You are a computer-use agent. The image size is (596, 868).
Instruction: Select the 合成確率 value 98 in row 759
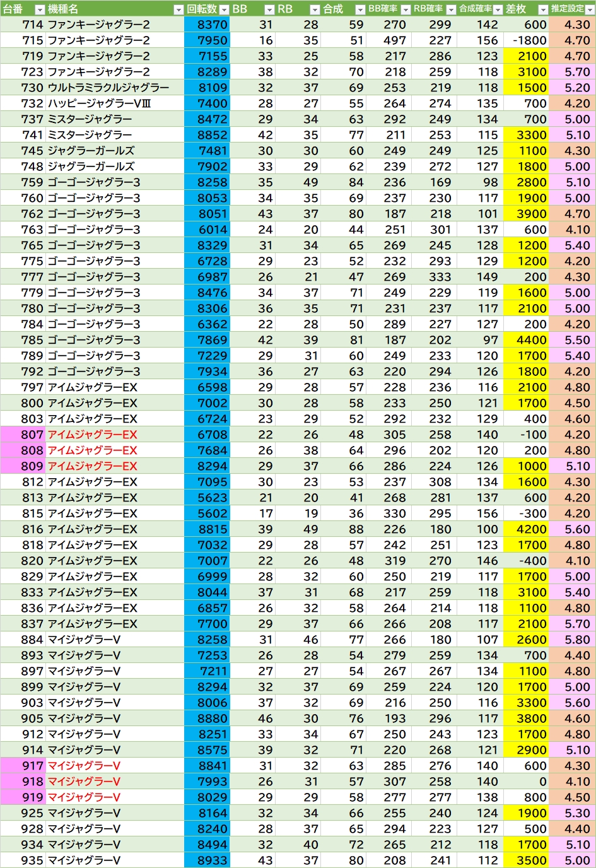click(480, 182)
